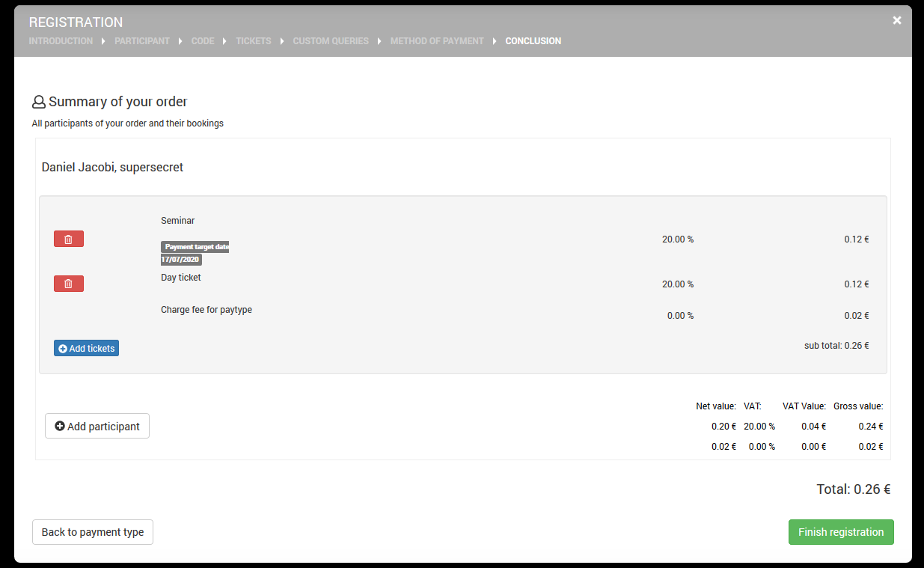Viewport: 924px width, 568px height.
Task: Switch to the Code step
Action: (x=203, y=41)
